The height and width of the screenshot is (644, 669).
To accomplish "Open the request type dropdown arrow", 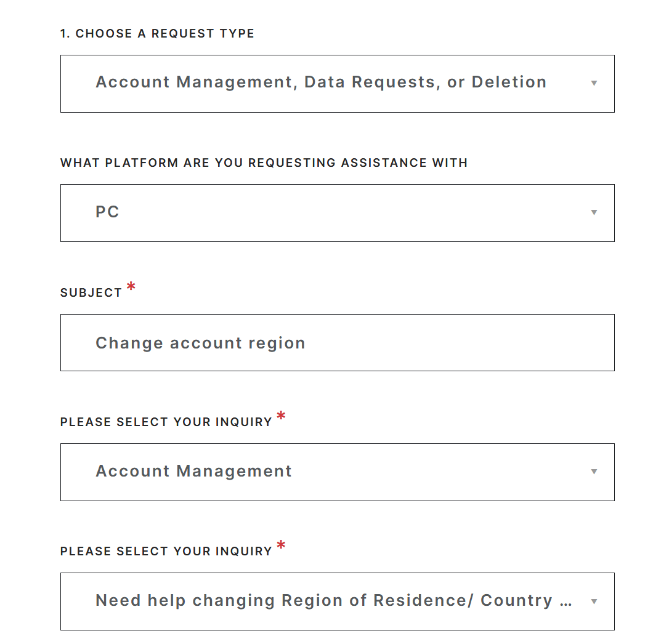I will [x=594, y=83].
